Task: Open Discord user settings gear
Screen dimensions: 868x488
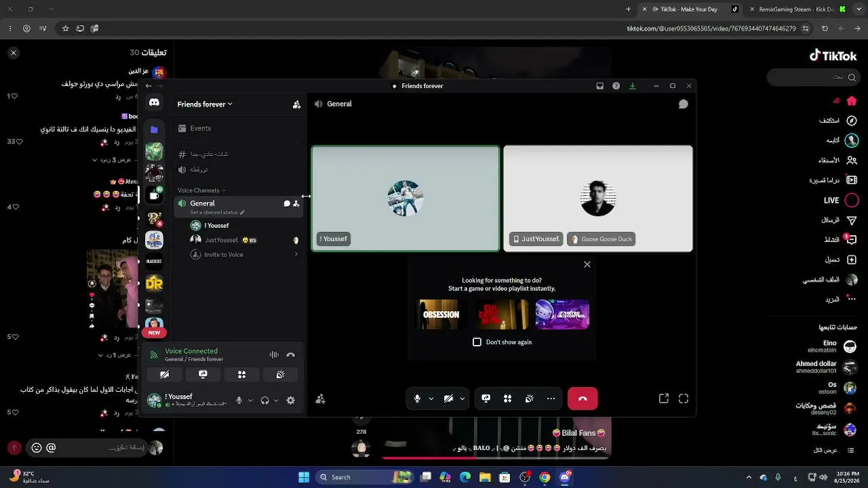Action: click(x=291, y=401)
